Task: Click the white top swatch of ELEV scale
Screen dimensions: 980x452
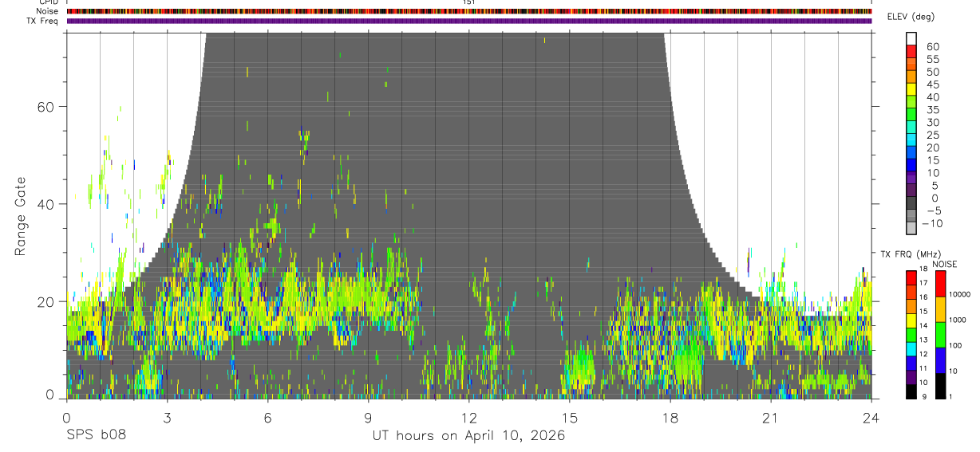Action: 911,38
